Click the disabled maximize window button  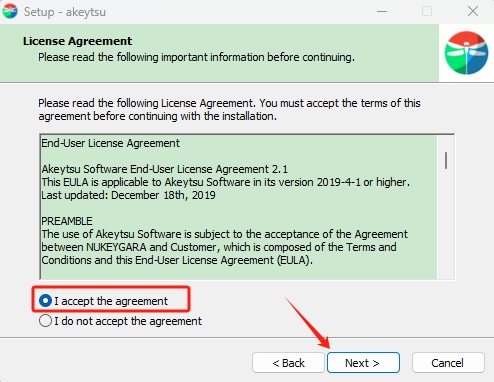tap(427, 11)
